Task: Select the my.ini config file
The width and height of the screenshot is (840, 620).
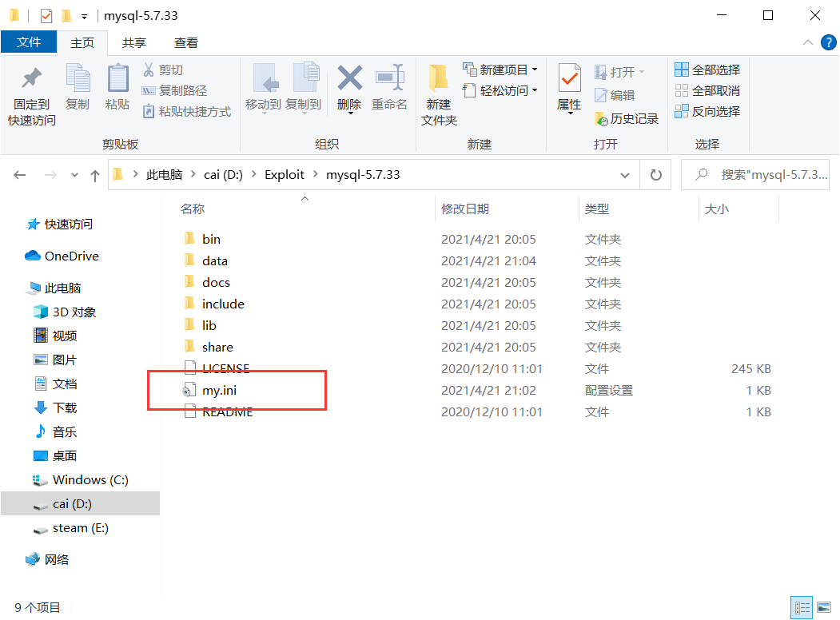Action: click(219, 391)
